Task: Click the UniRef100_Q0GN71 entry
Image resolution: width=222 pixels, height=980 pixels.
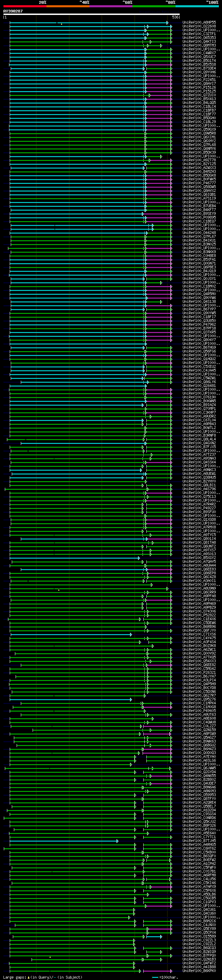Action: tap(199, 263)
